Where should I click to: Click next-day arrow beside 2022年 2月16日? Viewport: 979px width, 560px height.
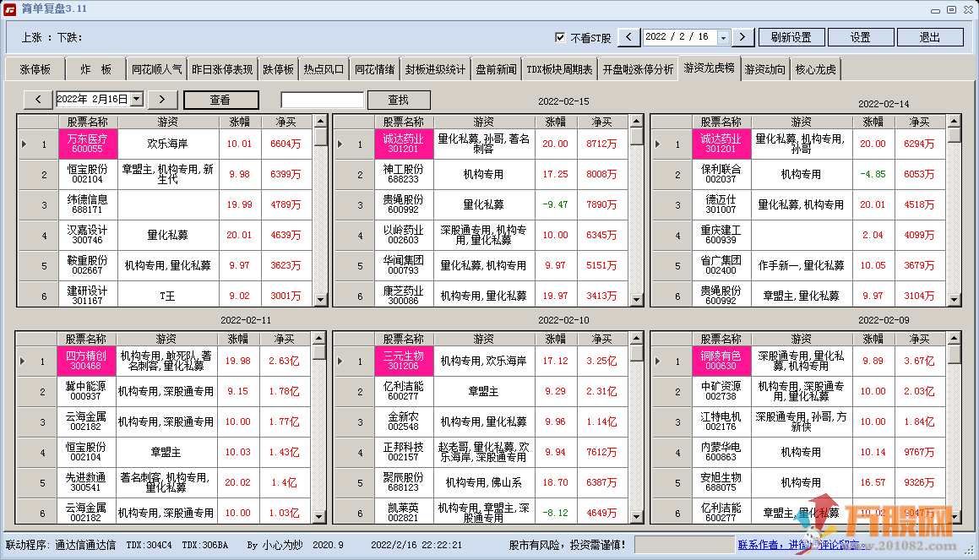point(162,100)
